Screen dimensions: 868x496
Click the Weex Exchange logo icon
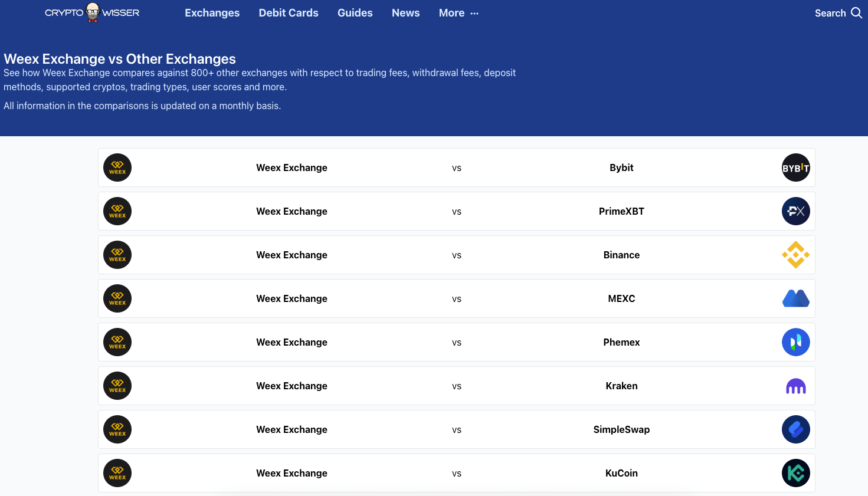(117, 167)
